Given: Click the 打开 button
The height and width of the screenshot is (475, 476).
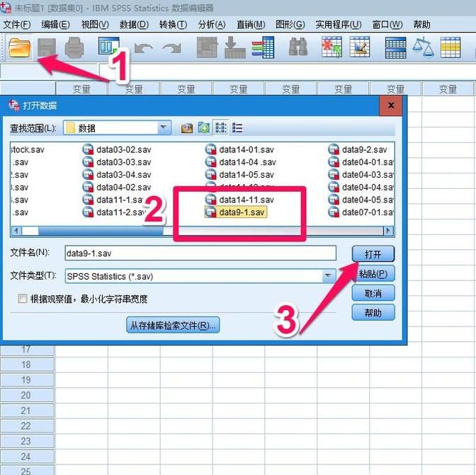Looking at the screenshot, I should coord(373,253).
